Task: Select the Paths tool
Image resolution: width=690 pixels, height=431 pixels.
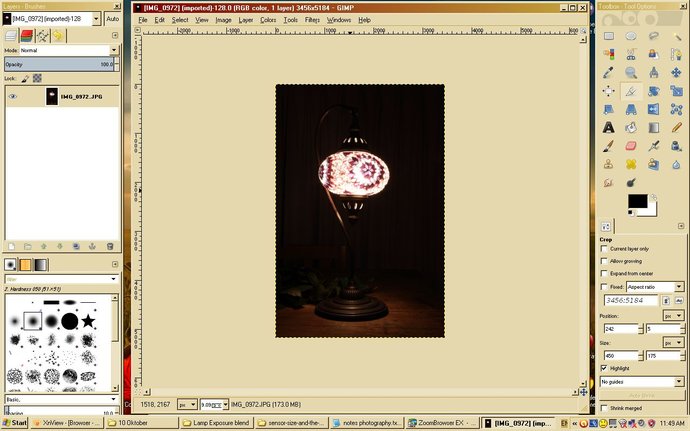Action: coord(676,54)
